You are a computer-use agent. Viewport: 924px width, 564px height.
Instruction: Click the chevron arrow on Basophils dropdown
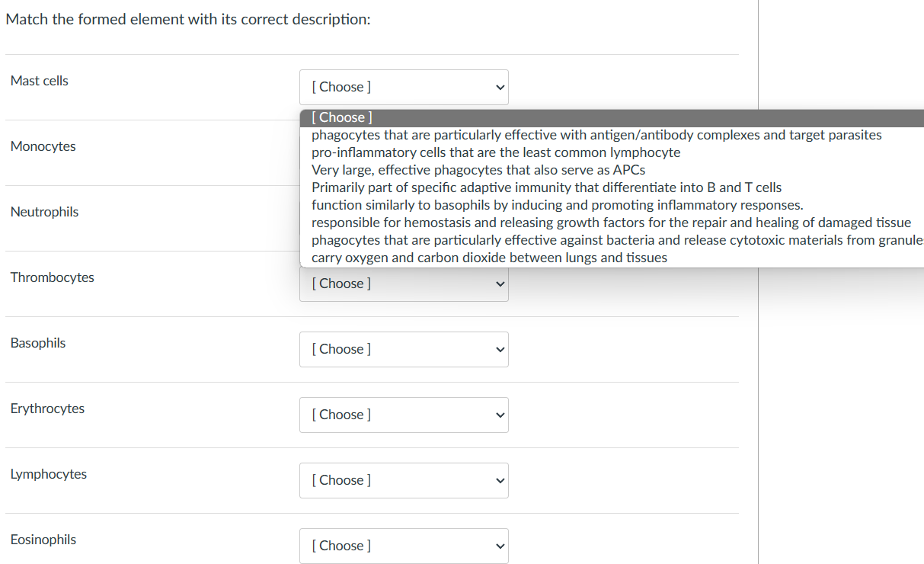pyautogui.click(x=500, y=349)
